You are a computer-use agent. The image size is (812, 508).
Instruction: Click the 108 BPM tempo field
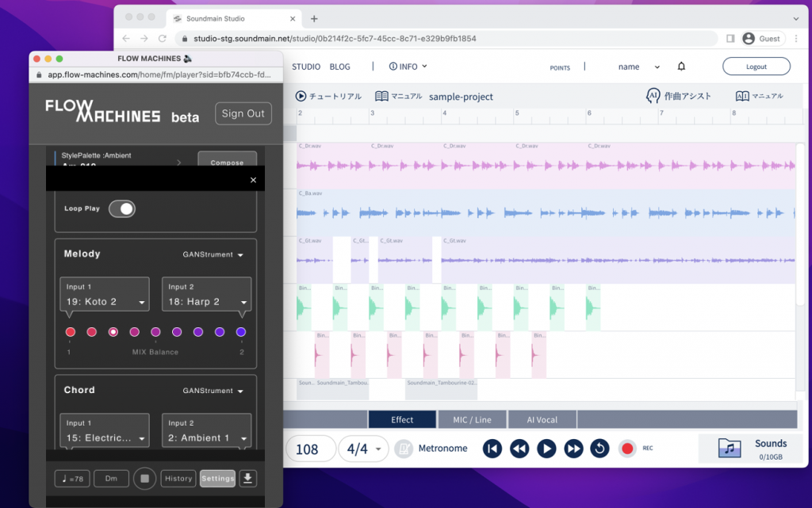pyautogui.click(x=310, y=449)
